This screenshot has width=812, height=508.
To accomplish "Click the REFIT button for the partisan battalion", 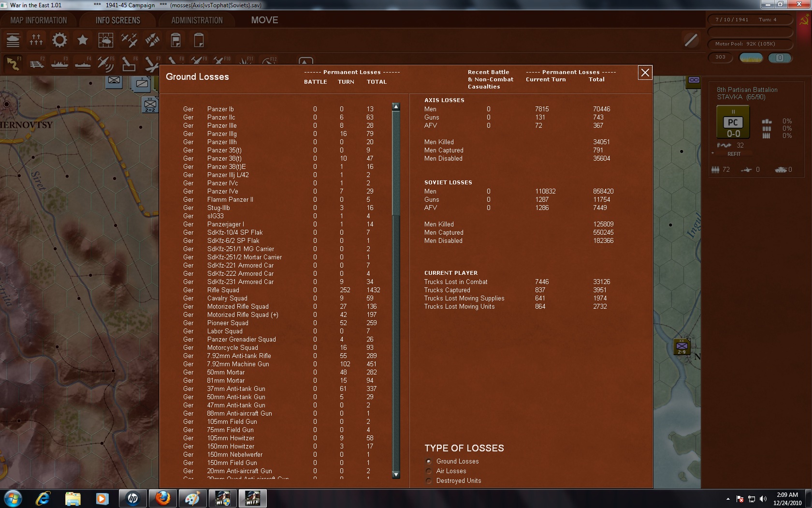I will pyautogui.click(x=734, y=154).
